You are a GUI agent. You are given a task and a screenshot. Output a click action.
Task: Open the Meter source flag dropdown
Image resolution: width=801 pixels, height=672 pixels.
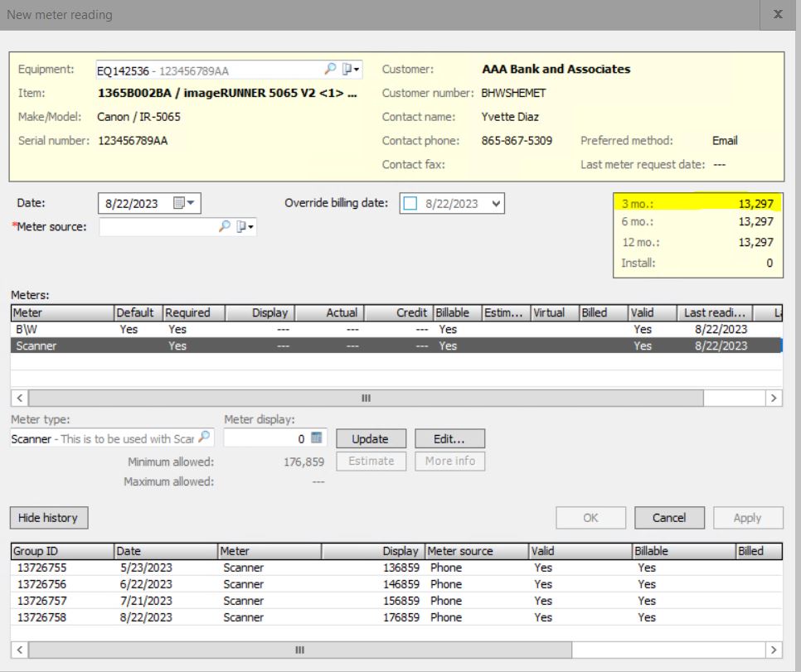pos(245,227)
